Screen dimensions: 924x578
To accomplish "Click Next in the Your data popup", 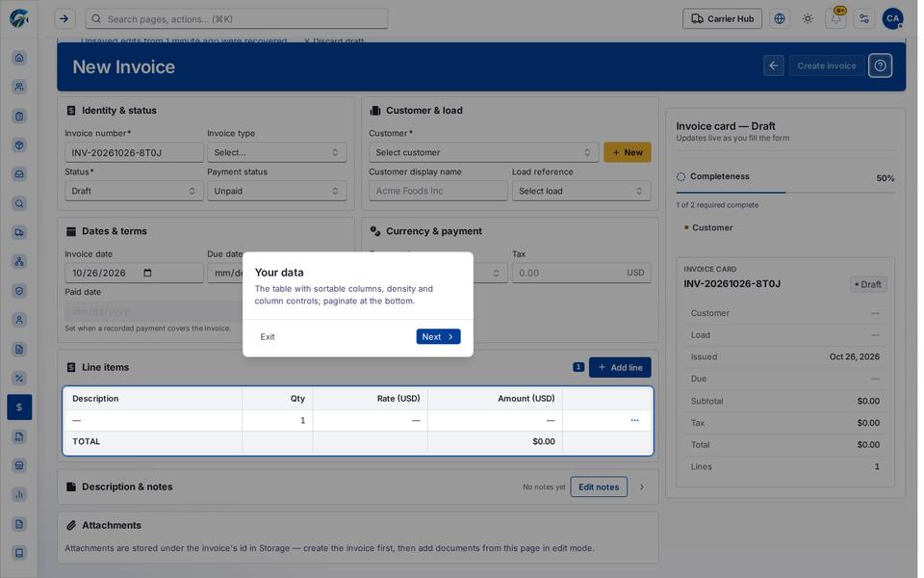I will click(439, 337).
